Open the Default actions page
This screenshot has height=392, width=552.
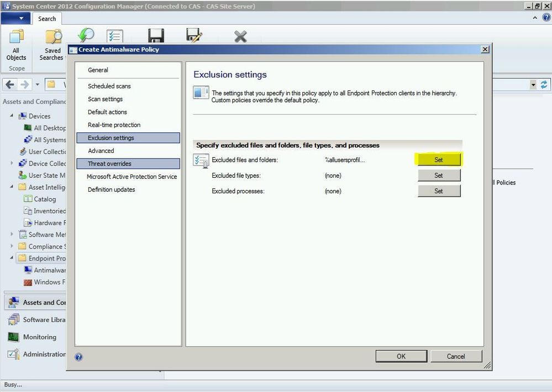pyautogui.click(x=107, y=112)
